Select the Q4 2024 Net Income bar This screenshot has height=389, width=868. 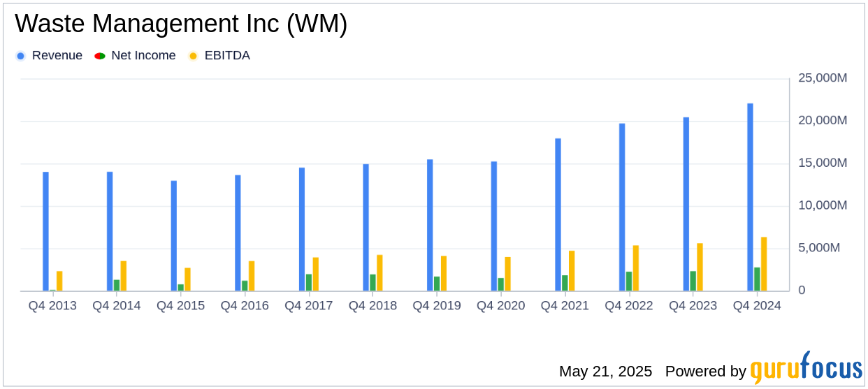pyautogui.click(x=758, y=279)
